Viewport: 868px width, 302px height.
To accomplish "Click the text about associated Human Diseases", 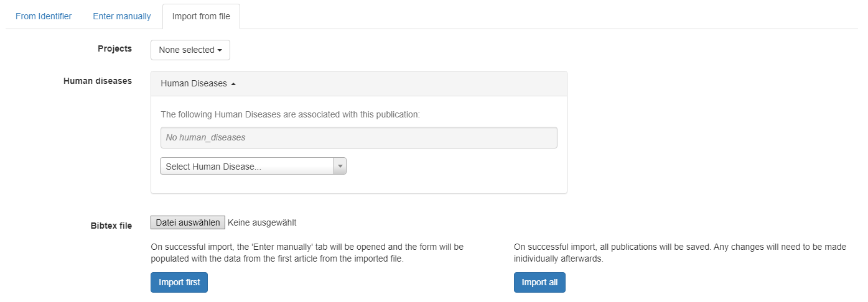I will pos(291,114).
